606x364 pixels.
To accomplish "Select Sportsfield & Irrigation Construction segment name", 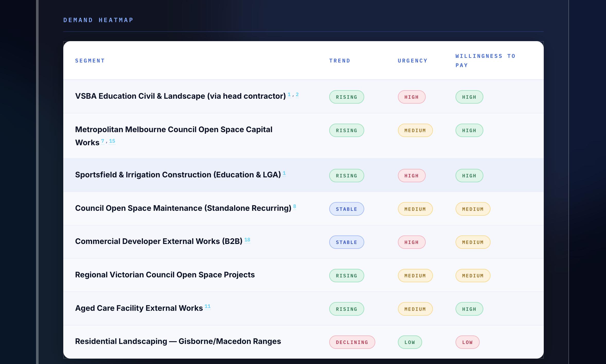I will tap(178, 175).
